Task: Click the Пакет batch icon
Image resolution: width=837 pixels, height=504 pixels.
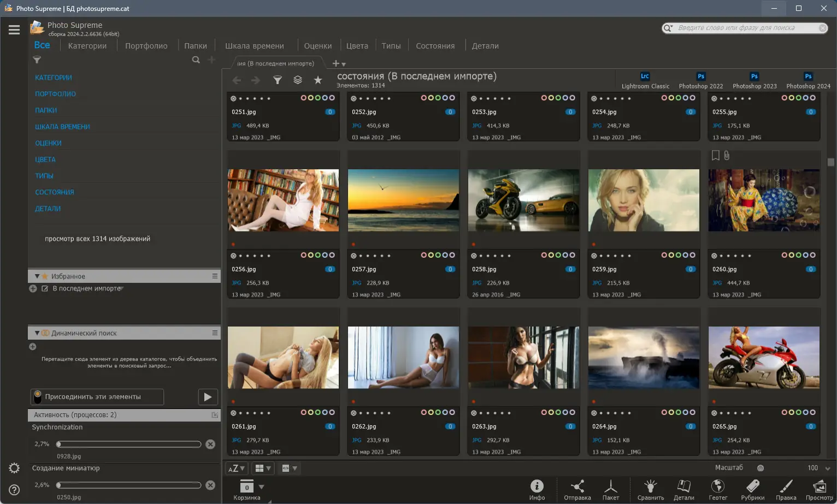Action: (x=611, y=489)
